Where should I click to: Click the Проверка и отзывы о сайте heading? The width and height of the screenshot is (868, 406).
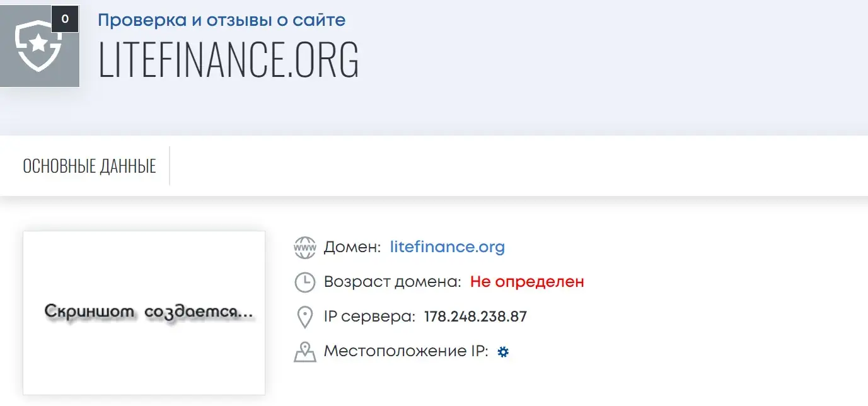pyautogui.click(x=222, y=20)
